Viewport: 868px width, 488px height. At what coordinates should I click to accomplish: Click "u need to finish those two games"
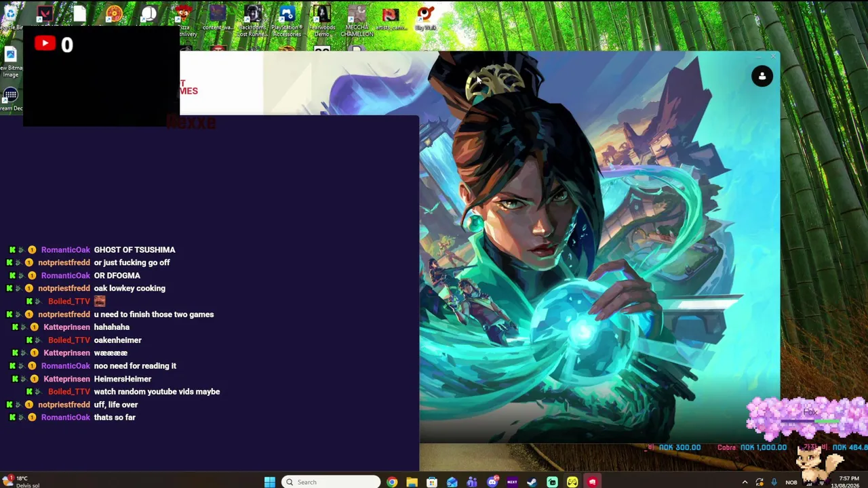(154, 314)
